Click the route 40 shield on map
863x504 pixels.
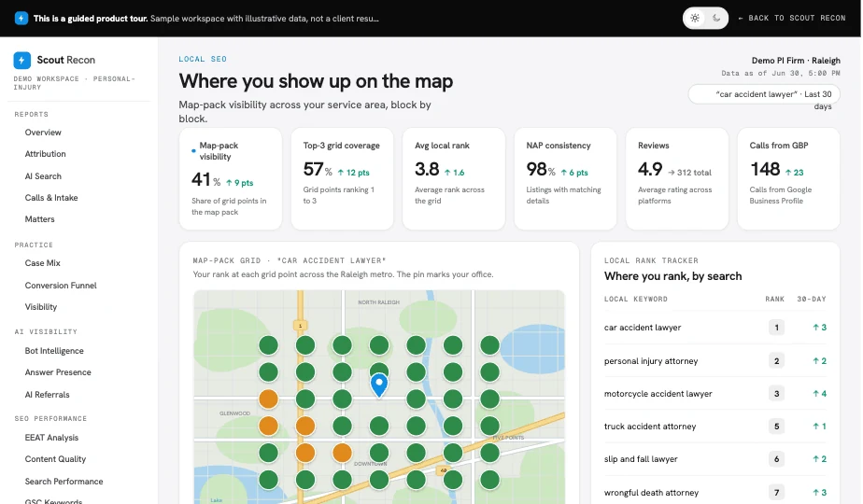tap(442, 470)
